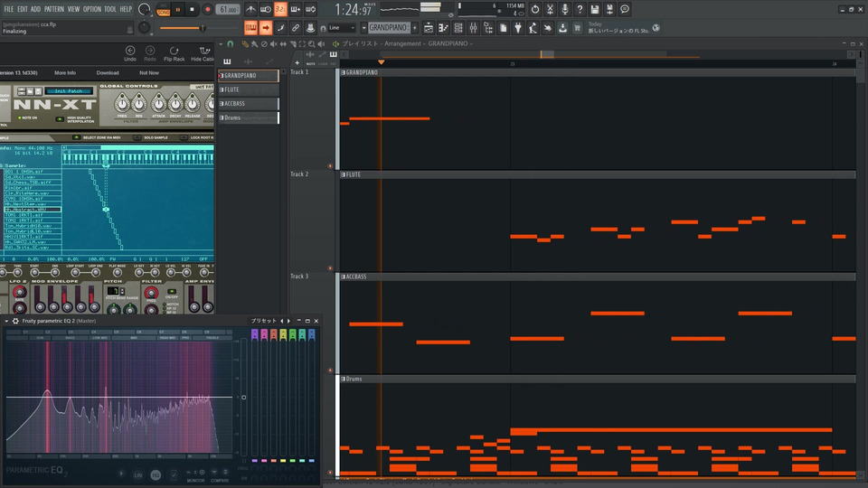Toggle the wait for input button
This screenshot has height=488, width=868.
click(x=266, y=9)
